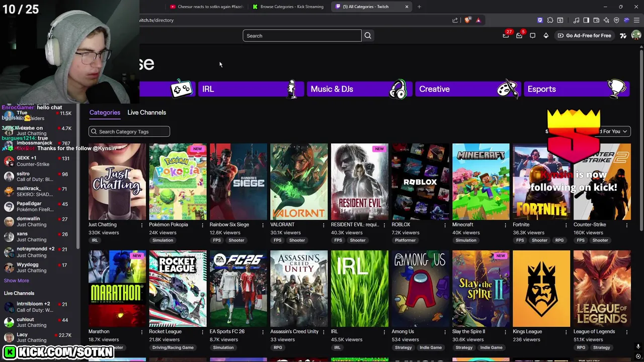Open the Among Us card three-dot menu
Image resolution: width=644 pixels, height=362 pixels.
coord(445,332)
